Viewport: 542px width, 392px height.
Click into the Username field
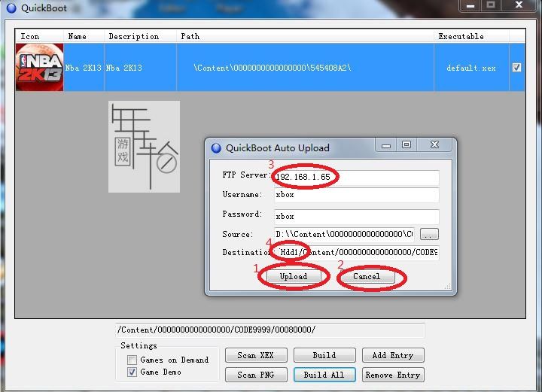(356, 195)
